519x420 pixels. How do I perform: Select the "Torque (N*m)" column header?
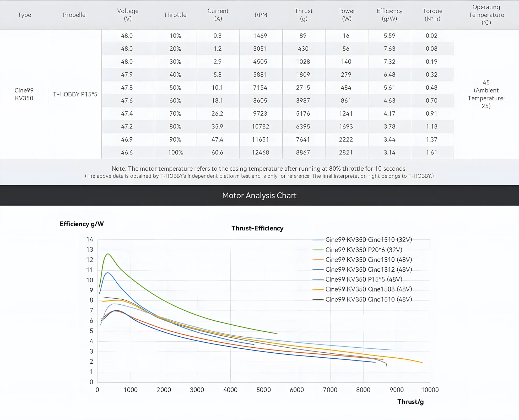coord(433,15)
